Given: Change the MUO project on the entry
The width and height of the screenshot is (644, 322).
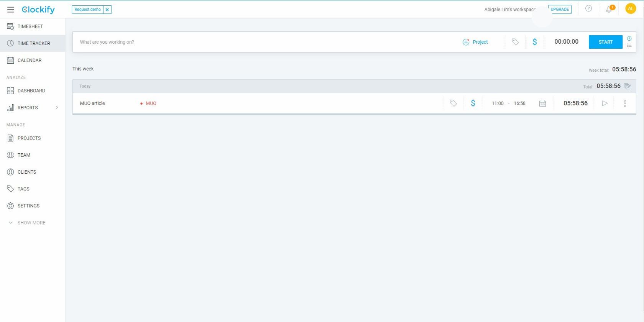Looking at the screenshot, I should (x=148, y=103).
